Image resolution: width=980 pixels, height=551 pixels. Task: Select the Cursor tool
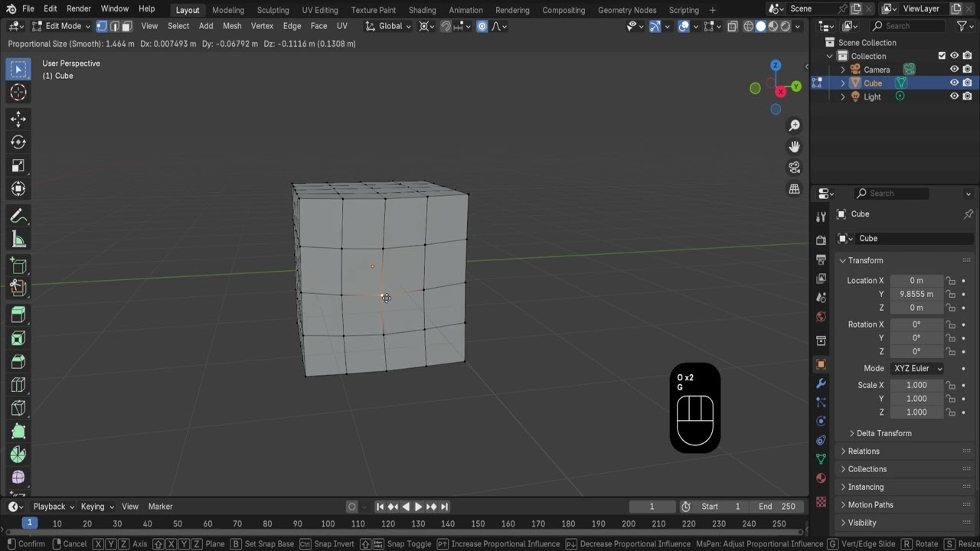point(18,93)
